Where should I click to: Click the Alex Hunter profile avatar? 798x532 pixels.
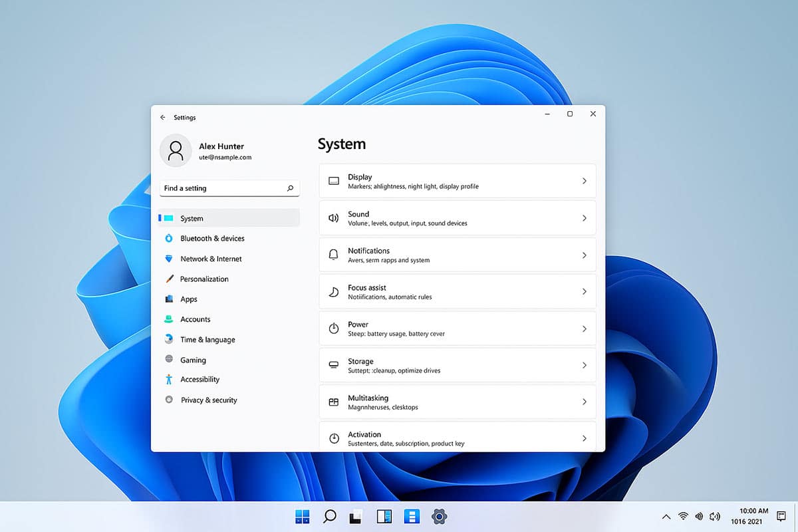pos(176,150)
